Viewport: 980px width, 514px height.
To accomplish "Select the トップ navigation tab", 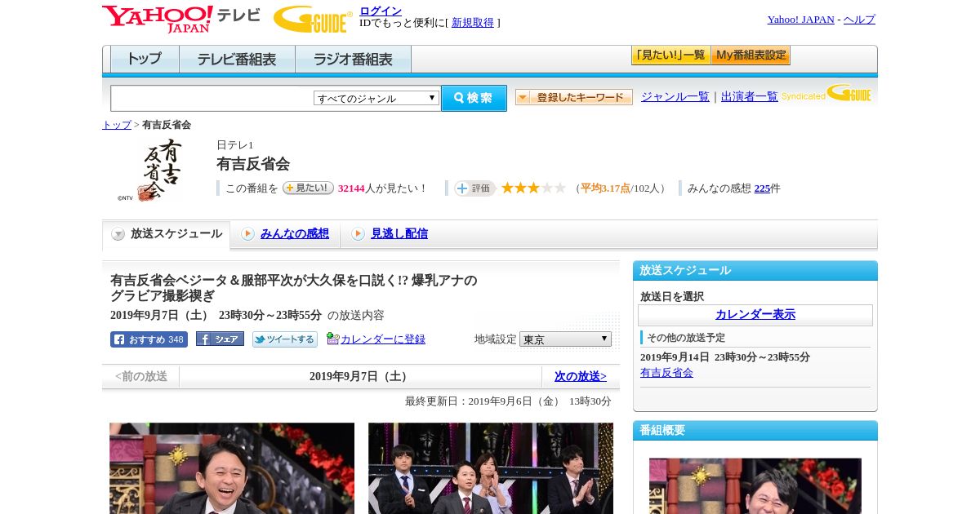I will (145, 60).
